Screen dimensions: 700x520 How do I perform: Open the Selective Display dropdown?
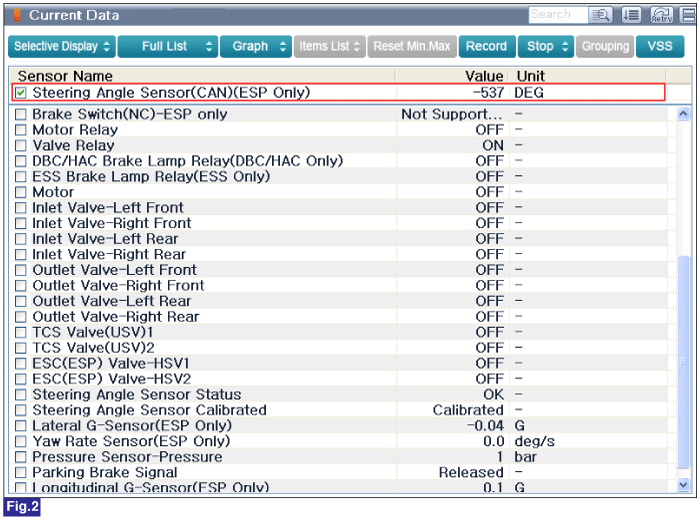pyautogui.click(x=62, y=46)
